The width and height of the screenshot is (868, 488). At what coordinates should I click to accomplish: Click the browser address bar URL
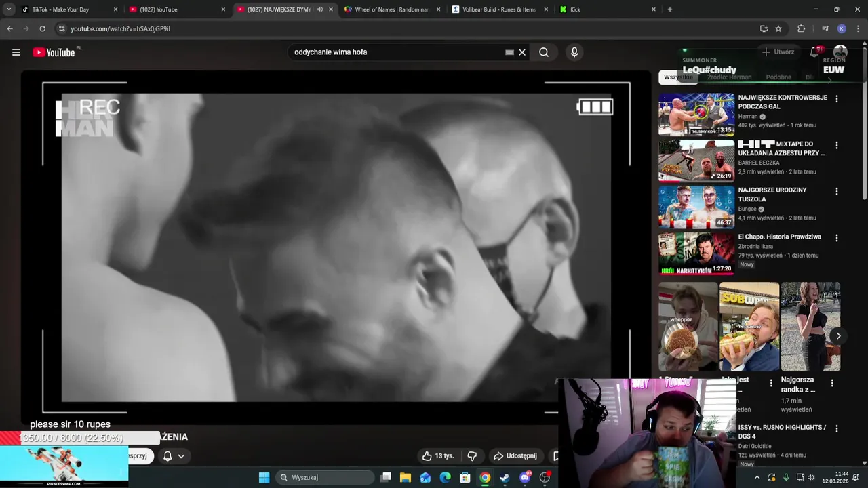pyautogui.click(x=121, y=28)
